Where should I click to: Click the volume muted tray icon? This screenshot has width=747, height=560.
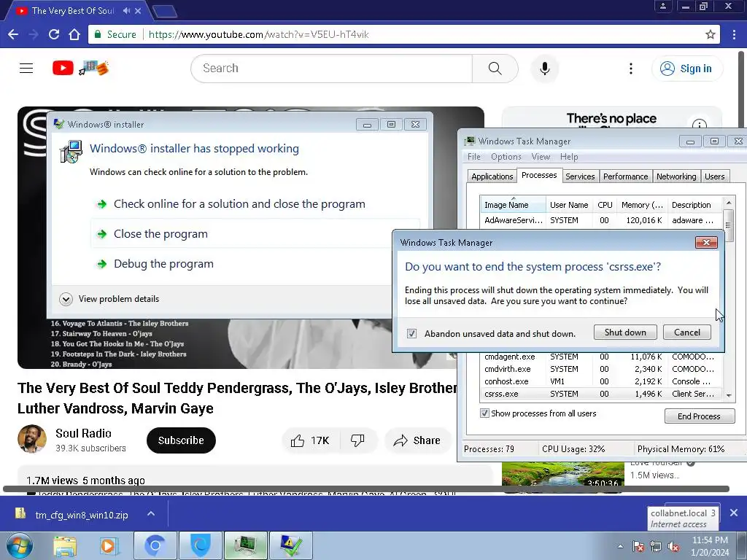click(x=673, y=547)
